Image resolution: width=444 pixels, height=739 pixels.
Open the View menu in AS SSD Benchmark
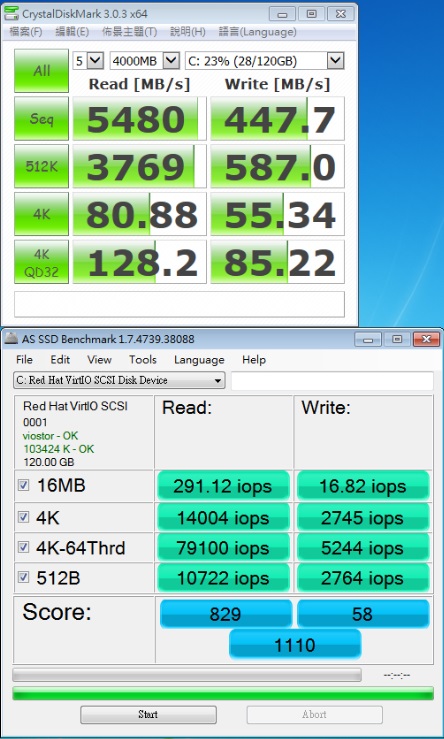(x=99, y=360)
